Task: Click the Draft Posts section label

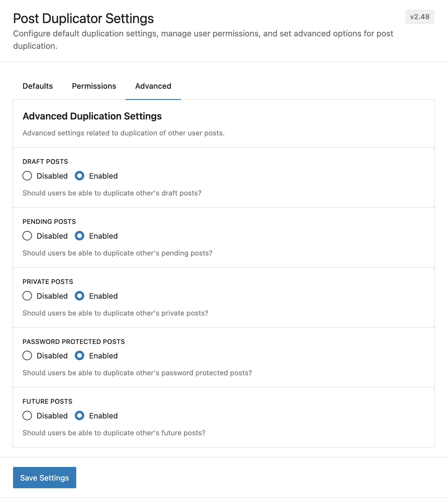Action: [x=45, y=161]
